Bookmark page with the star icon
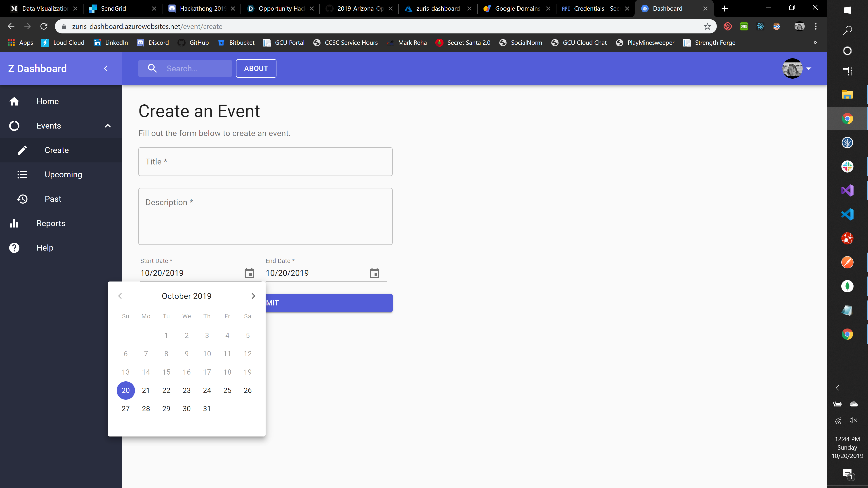 coord(707,27)
